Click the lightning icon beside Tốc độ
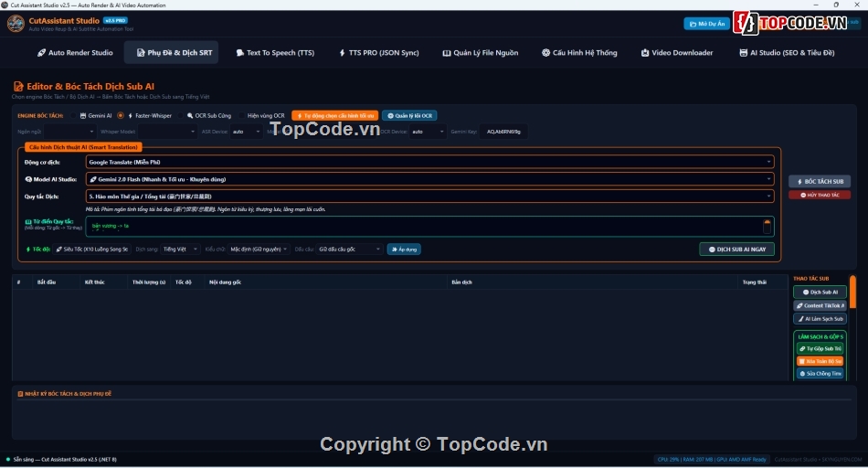 28,250
